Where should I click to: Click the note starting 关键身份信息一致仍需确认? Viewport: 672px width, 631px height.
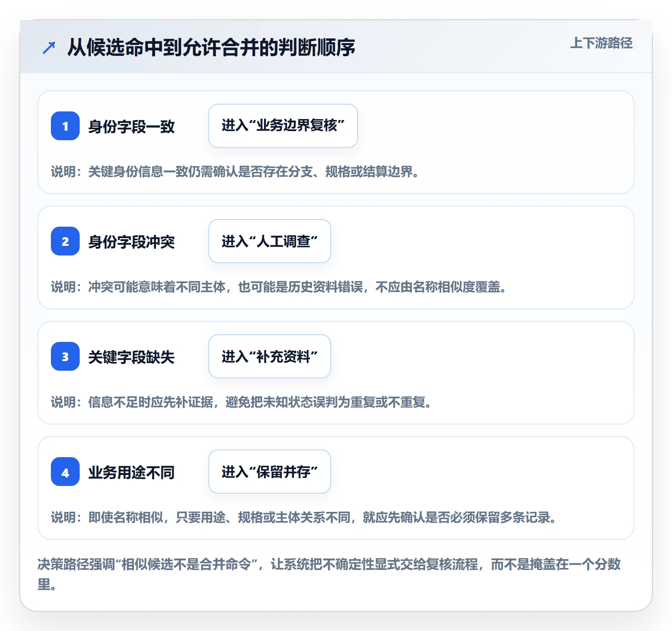point(236,172)
